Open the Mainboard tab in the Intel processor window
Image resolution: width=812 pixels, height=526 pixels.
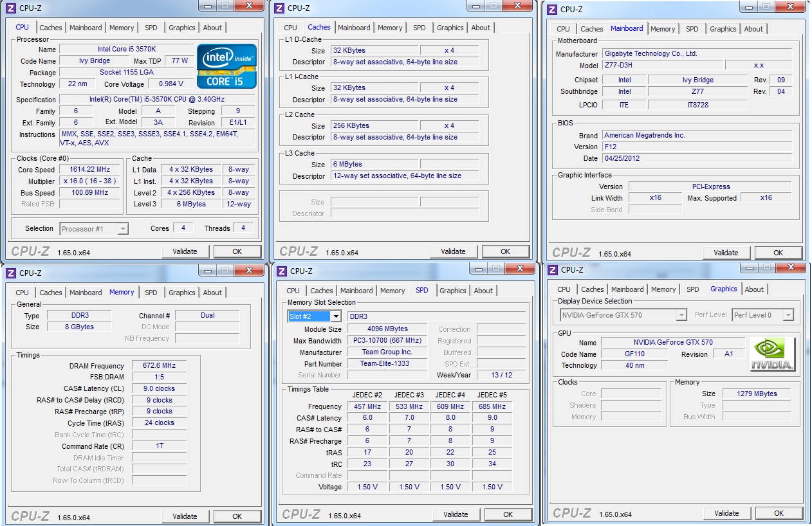(x=86, y=28)
